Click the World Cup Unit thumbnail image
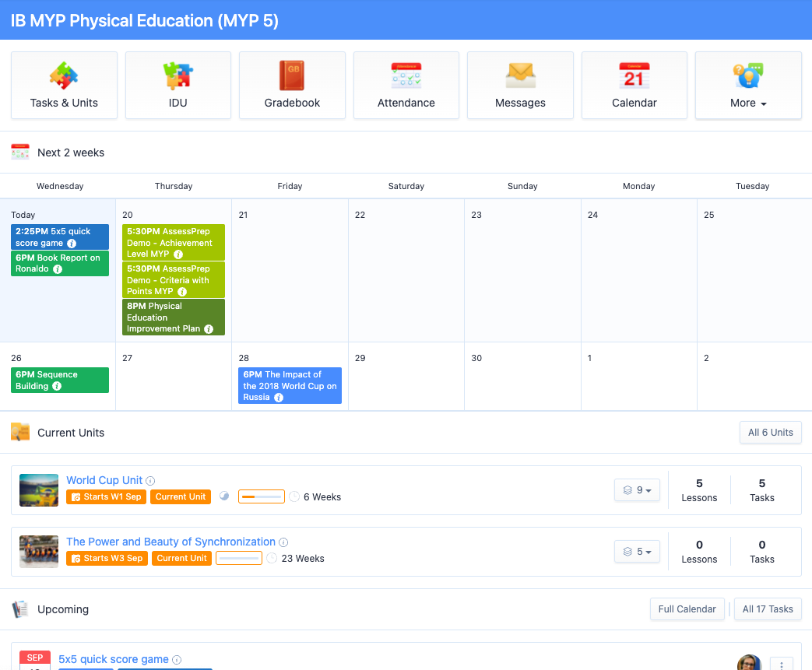The width and height of the screenshot is (812, 670). [x=39, y=490]
